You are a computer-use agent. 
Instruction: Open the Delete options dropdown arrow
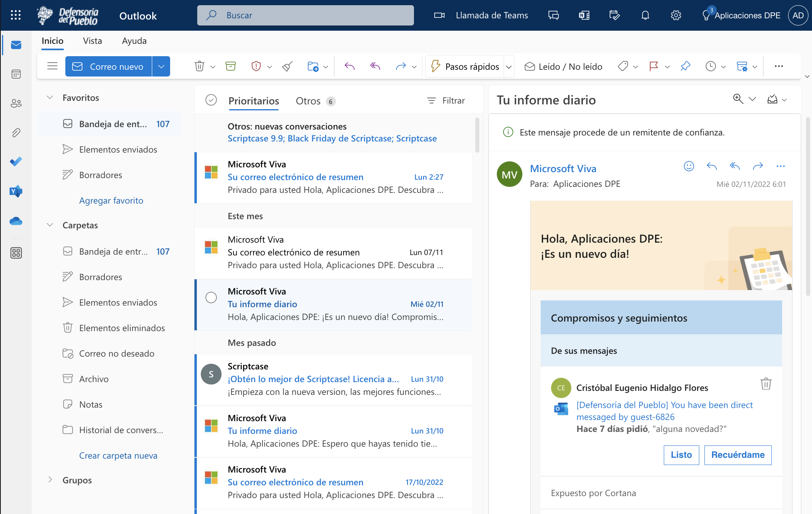click(213, 67)
